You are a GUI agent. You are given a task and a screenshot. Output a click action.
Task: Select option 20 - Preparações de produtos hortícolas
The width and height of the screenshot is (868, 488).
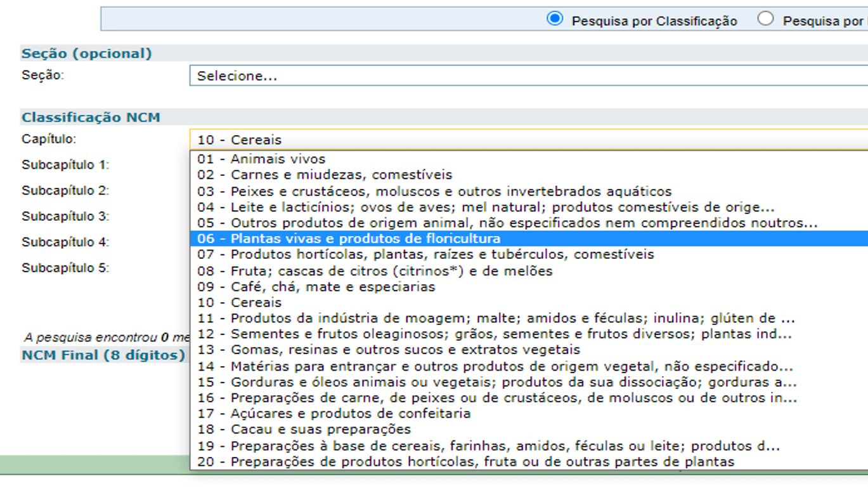coord(380,461)
